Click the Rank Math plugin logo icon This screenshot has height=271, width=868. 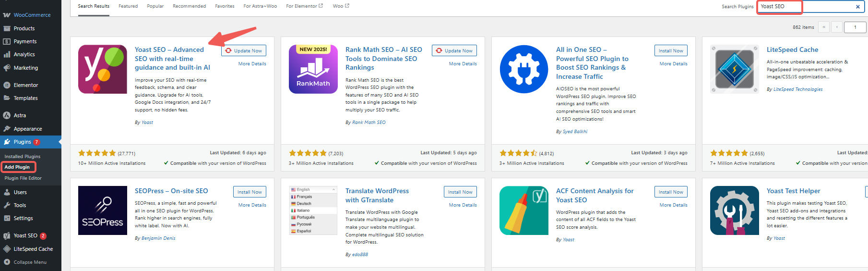tap(313, 69)
